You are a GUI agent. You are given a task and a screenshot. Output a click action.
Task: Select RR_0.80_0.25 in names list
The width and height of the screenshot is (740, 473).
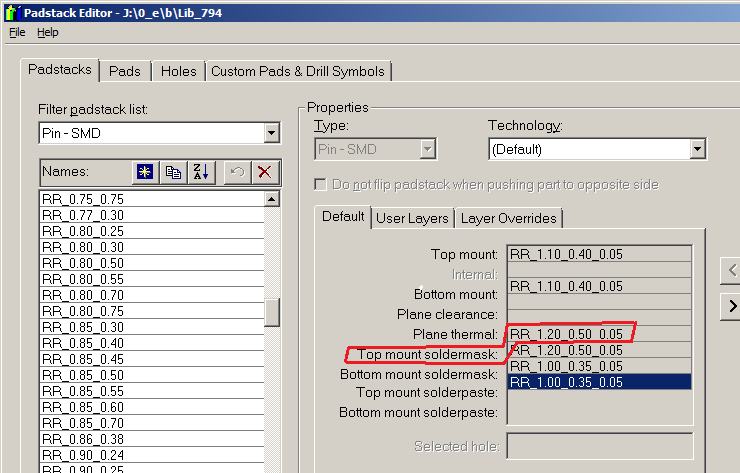[152, 231]
